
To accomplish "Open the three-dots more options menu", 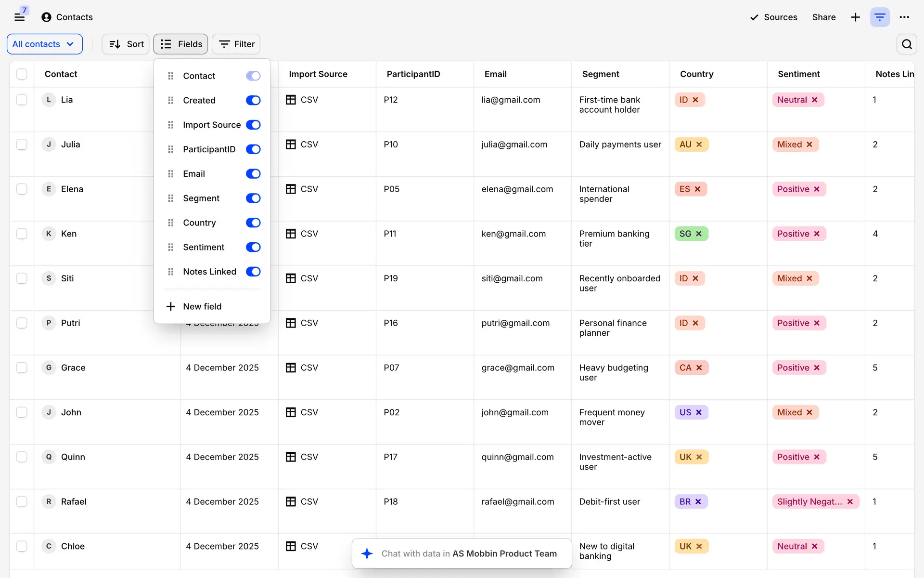I will click(x=904, y=17).
